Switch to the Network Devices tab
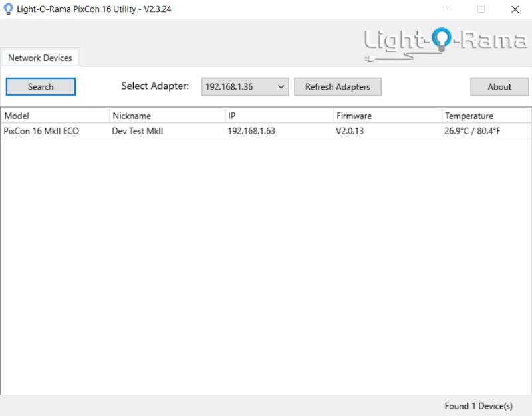Screen dimensions: 532x416 40,58
